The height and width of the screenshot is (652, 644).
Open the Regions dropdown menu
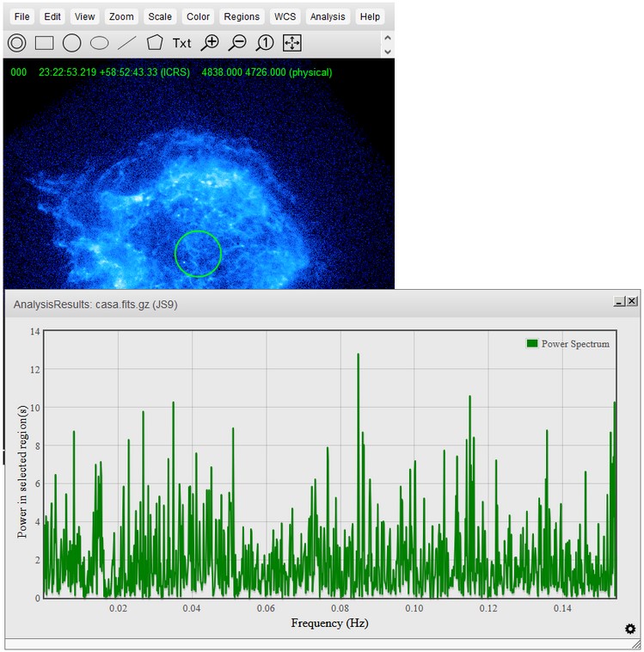[242, 16]
